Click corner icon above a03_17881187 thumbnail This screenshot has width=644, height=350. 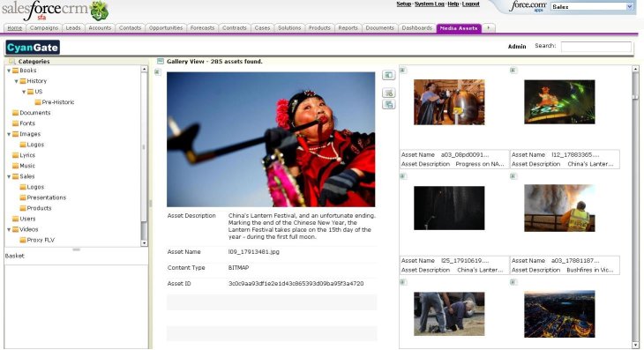[x=513, y=176]
